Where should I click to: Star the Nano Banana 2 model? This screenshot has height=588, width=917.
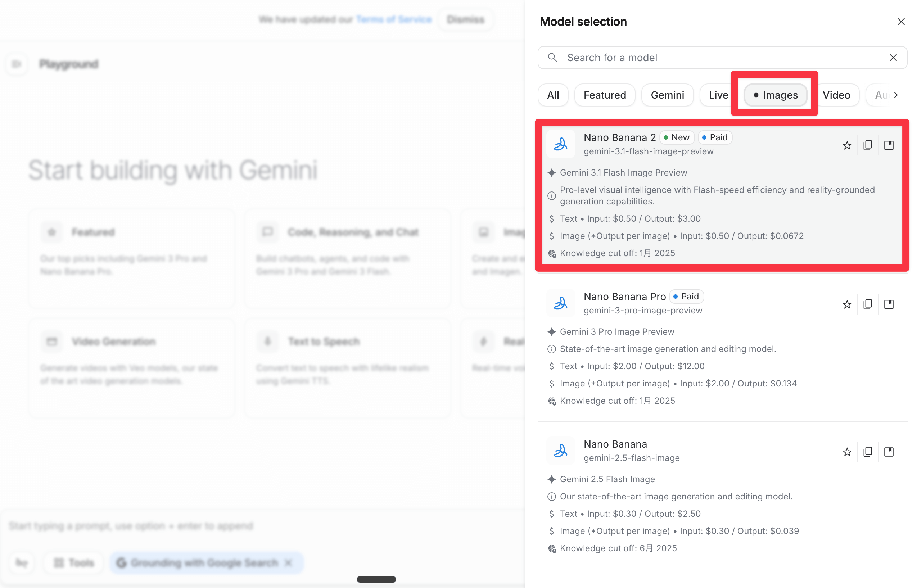point(846,145)
